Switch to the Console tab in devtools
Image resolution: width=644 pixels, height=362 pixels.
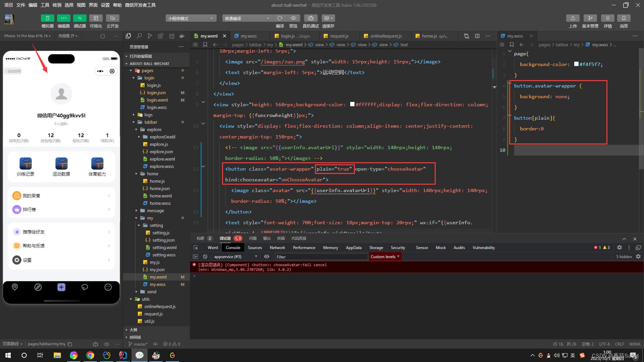(233, 247)
